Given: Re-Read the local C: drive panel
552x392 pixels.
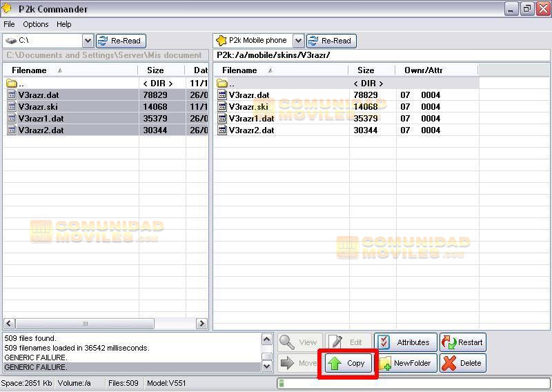Looking at the screenshot, I should 121,41.
